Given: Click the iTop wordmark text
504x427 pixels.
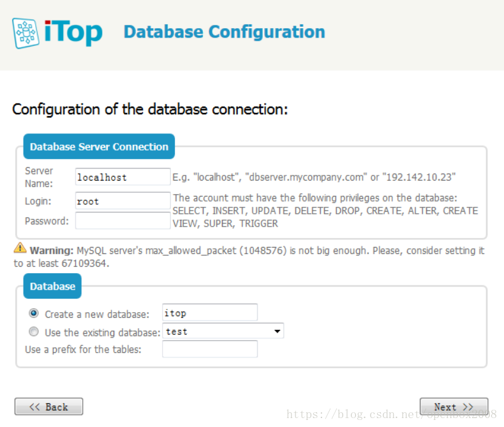Looking at the screenshot, I should tap(73, 32).
